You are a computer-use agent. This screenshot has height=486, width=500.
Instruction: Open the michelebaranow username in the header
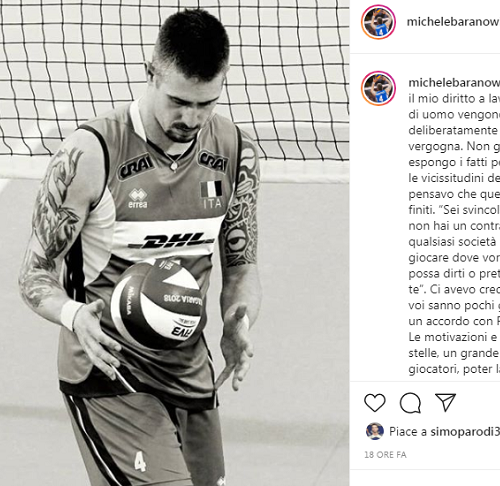[453, 22]
